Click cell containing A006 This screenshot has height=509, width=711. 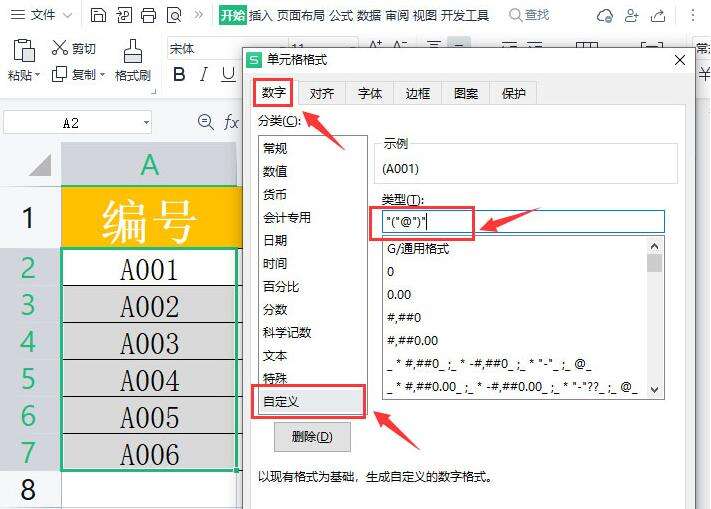149,453
